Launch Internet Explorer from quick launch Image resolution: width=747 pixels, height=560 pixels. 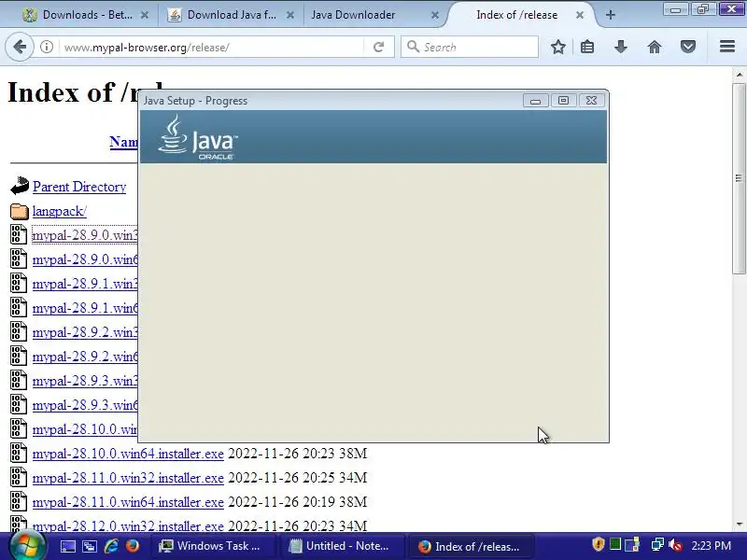click(111, 546)
